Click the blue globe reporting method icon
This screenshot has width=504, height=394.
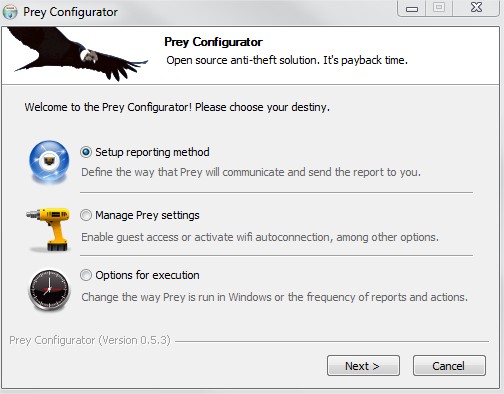[x=49, y=162]
